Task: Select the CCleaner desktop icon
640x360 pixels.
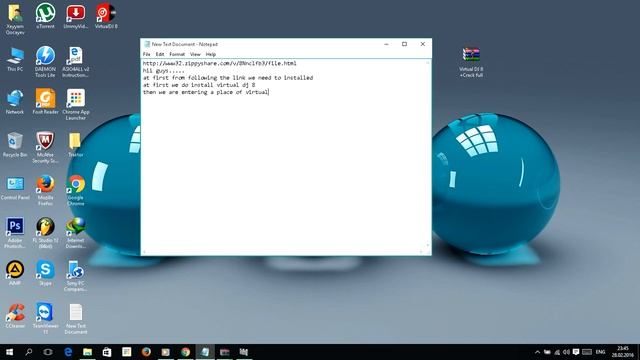Action: coord(15,316)
